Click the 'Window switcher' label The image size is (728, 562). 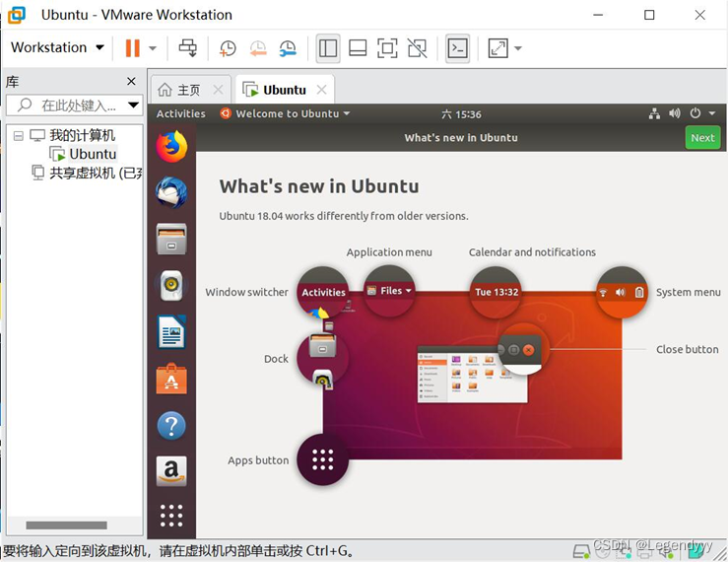coord(246,292)
